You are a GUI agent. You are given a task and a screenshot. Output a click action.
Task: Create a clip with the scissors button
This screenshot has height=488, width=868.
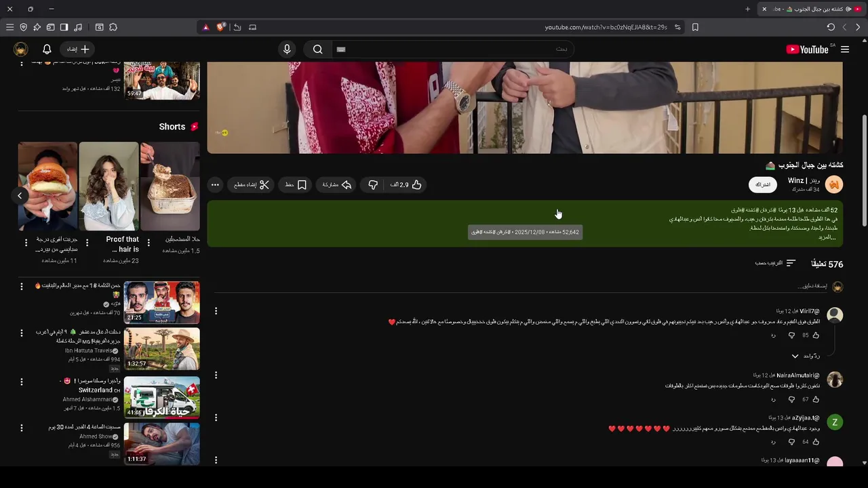pos(252,185)
